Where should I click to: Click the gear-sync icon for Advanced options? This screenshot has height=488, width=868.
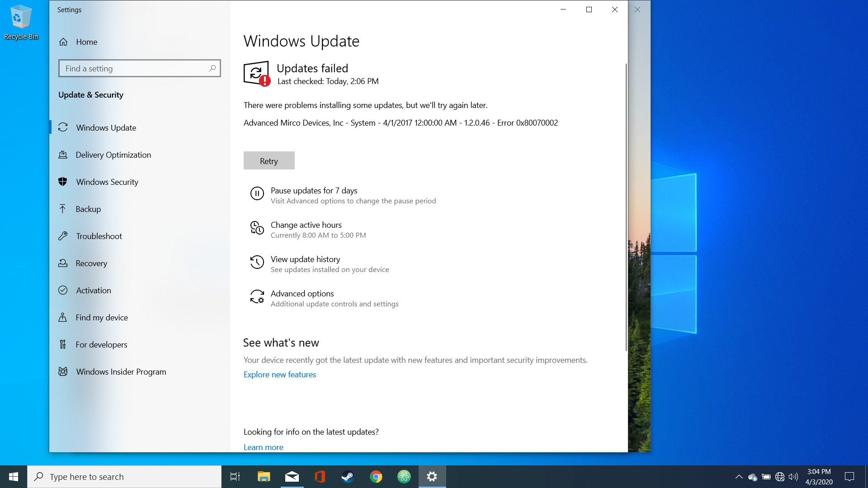257,296
